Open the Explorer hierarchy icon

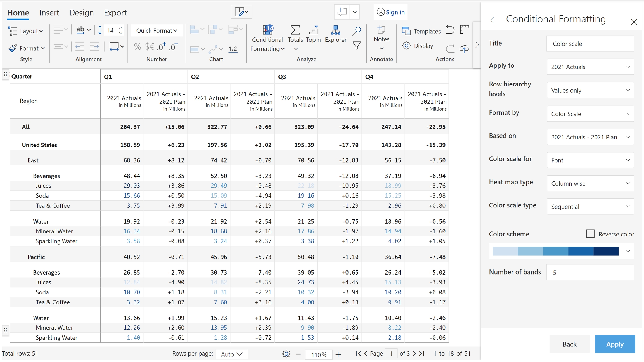click(335, 30)
